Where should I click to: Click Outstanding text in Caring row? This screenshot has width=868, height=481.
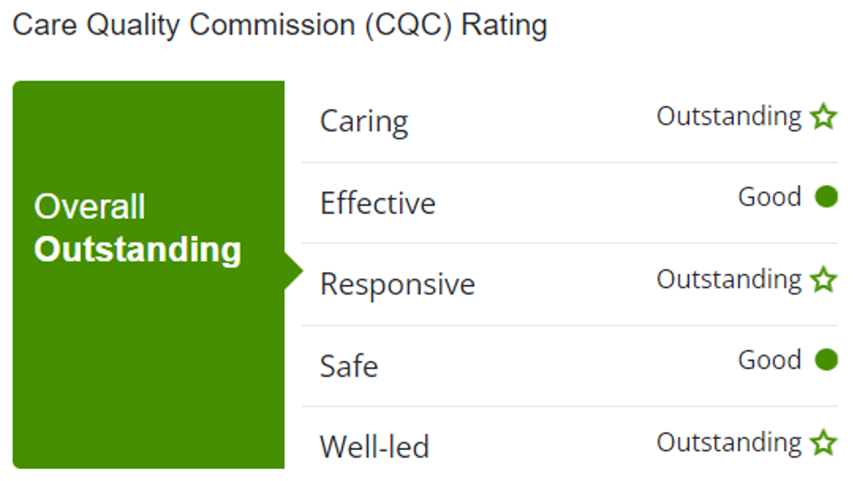tap(729, 117)
